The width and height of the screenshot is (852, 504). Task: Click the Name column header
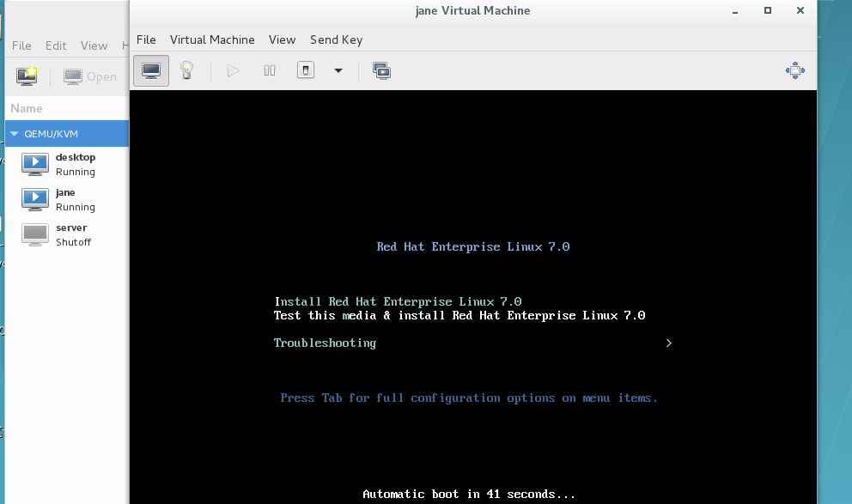(67, 108)
